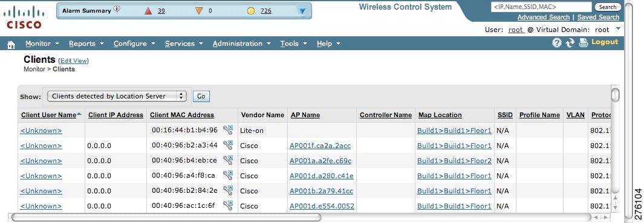Open the Reports menu
Image resolution: width=644 pixels, height=223 pixels.
coord(86,44)
